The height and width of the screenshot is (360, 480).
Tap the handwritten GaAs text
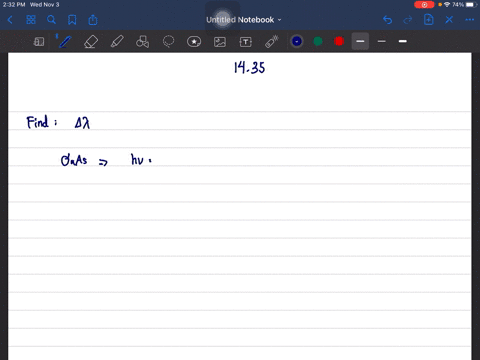(x=74, y=160)
